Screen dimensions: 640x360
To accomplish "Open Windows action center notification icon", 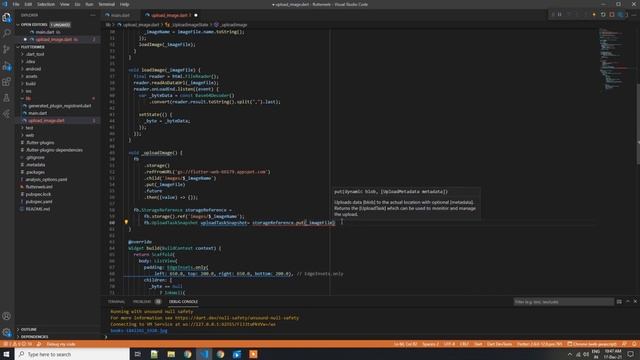I will point(631,354).
